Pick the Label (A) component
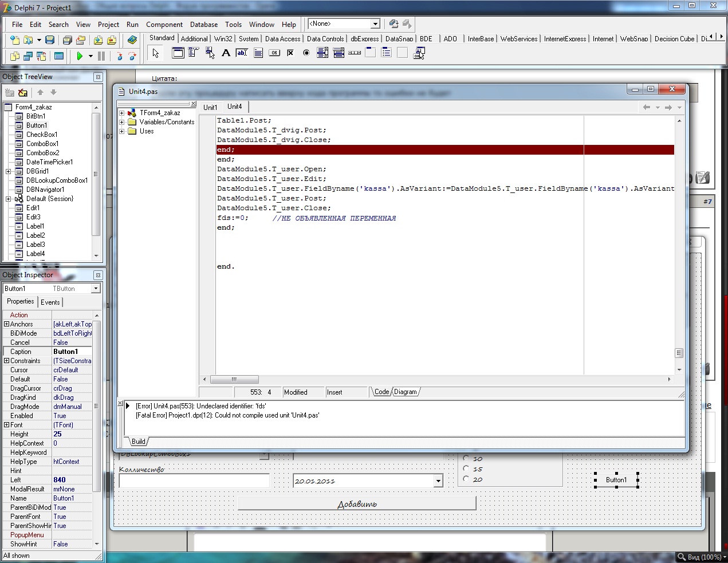 (x=226, y=53)
